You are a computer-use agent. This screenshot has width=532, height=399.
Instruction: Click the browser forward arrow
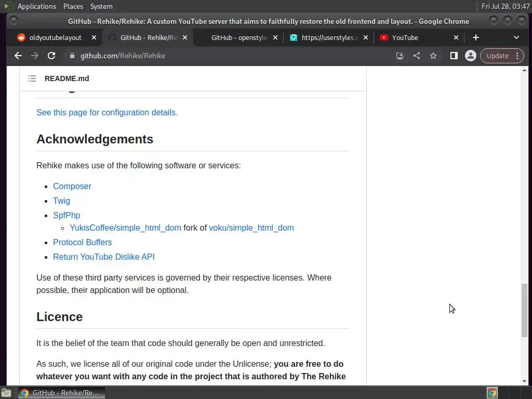tap(35, 56)
